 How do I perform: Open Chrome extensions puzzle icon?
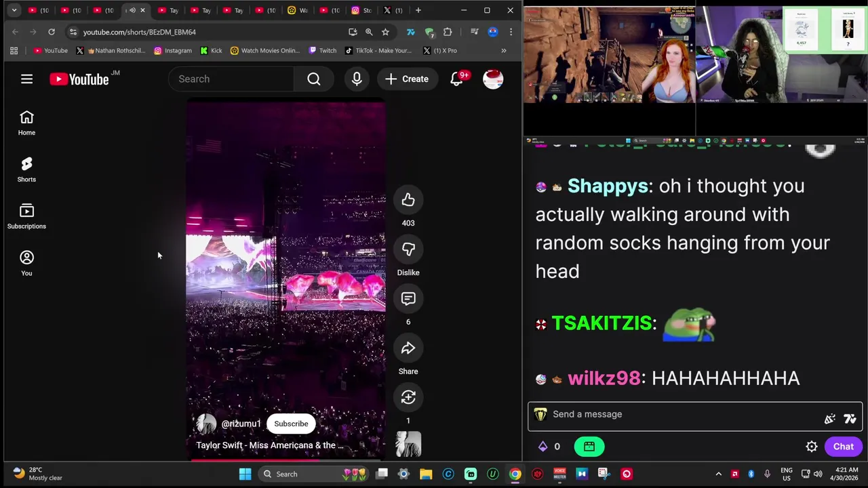(x=448, y=32)
